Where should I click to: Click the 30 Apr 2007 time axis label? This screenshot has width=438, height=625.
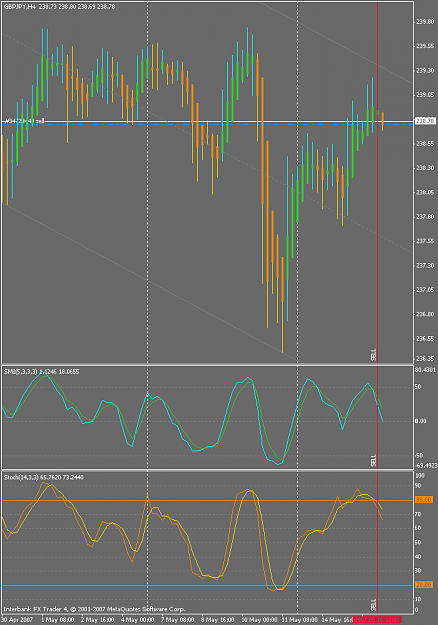click(x=17, y=620)
